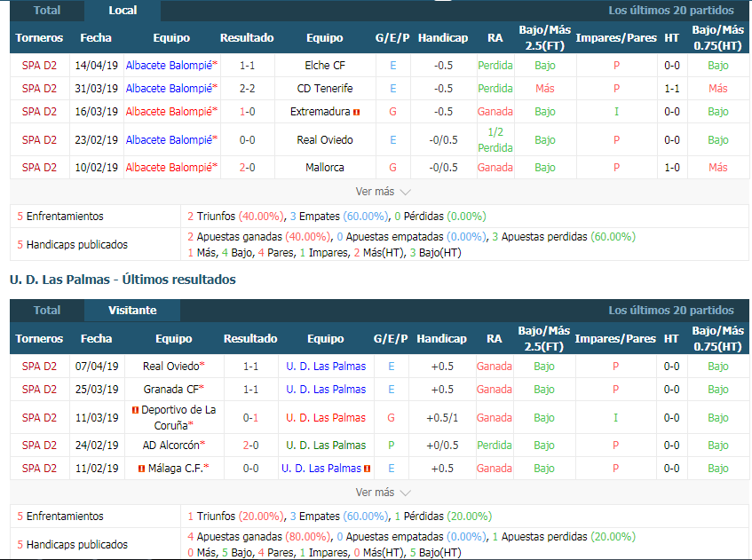Click red card icon after U. D. Las Palmas

(x=367, y=469)
